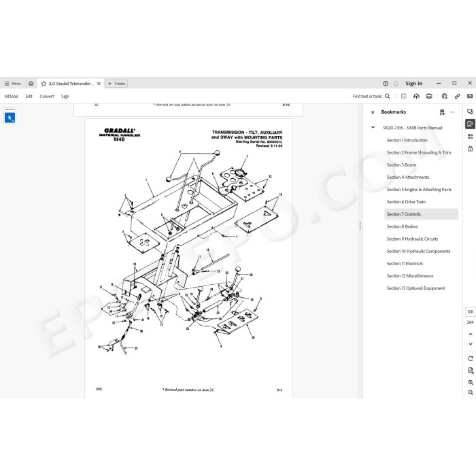The width and height of the screenshot is (476, 476).
Task: Toggle the bookmarks panel icon in sidebar
Action: tap(471, 124)
